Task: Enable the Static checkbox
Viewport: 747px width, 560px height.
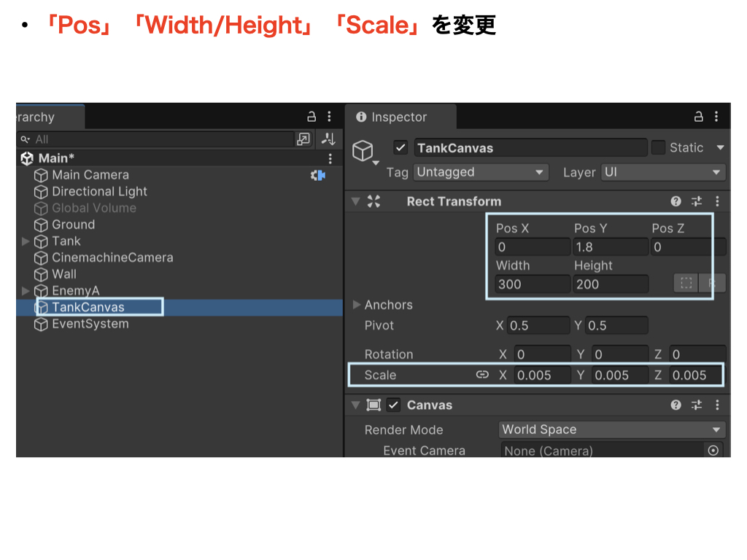Action: click(x=658, y=147)
